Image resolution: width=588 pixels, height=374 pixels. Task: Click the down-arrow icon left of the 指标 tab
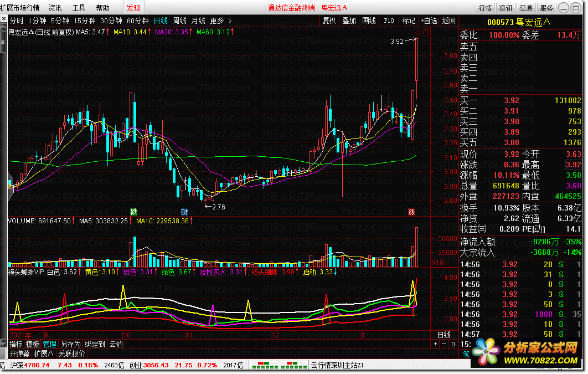coord(3,344)
